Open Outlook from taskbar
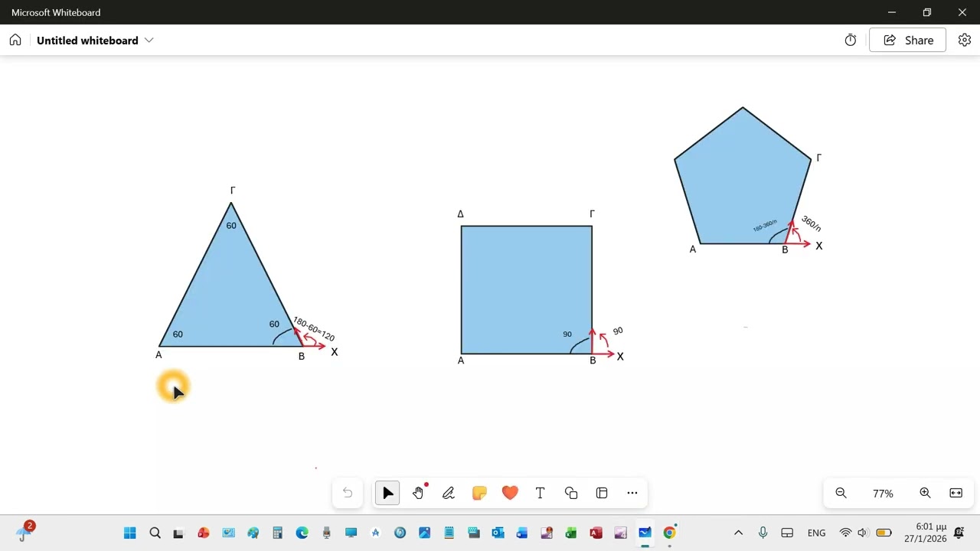The width and height of the screenshot is (980, 551). click(x=498, y=533)
